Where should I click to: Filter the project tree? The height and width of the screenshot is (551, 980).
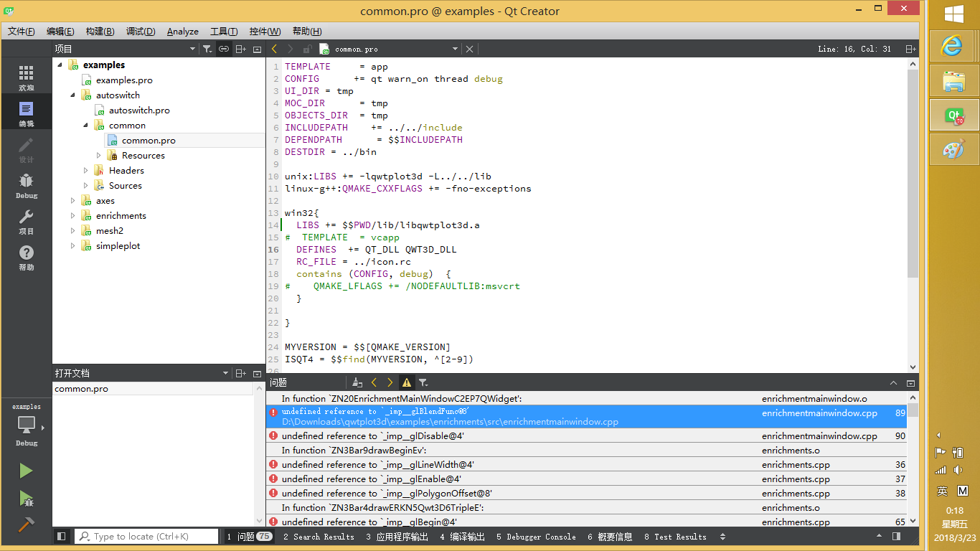tap(207, 49)
